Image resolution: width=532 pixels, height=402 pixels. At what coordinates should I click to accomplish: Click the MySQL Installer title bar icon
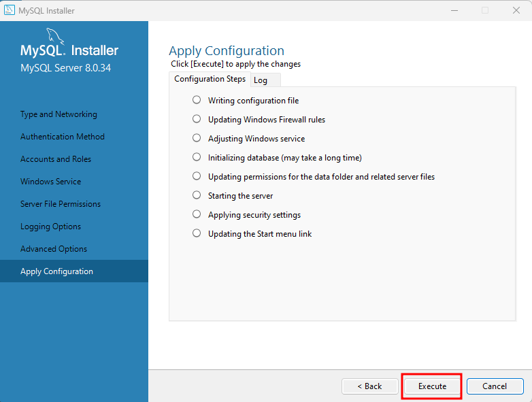[9, 10]
